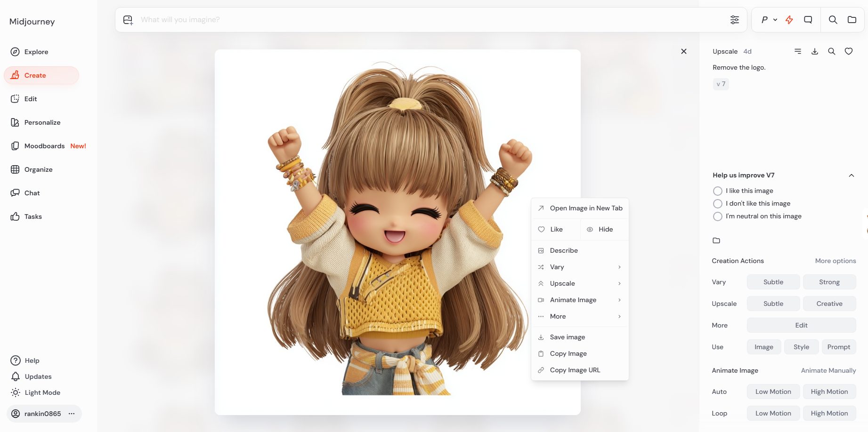Open the chat bubble icon in the top toolbar
The height and width of the screenshot is (432, 868).
808,20
